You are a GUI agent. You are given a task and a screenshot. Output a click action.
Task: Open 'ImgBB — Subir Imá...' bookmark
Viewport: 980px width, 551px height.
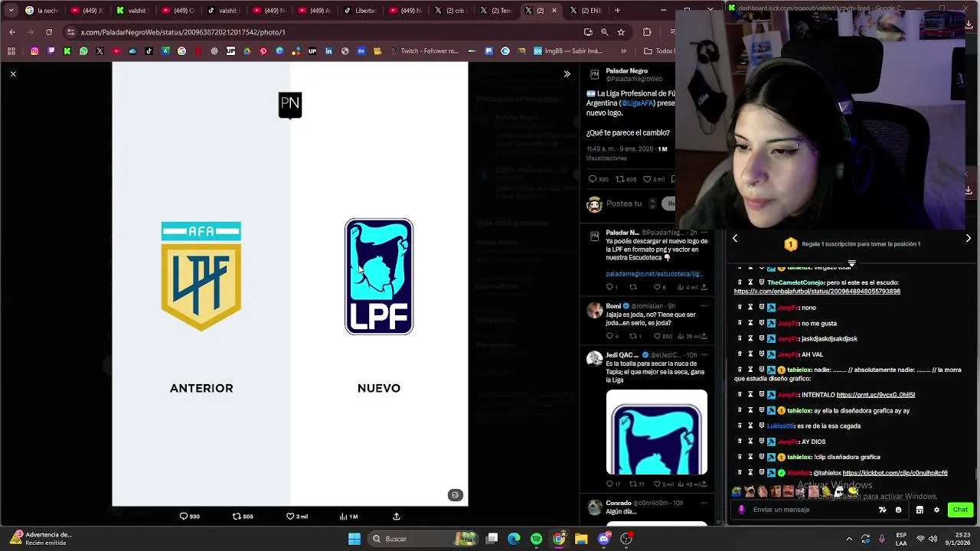tap(567, 51)
